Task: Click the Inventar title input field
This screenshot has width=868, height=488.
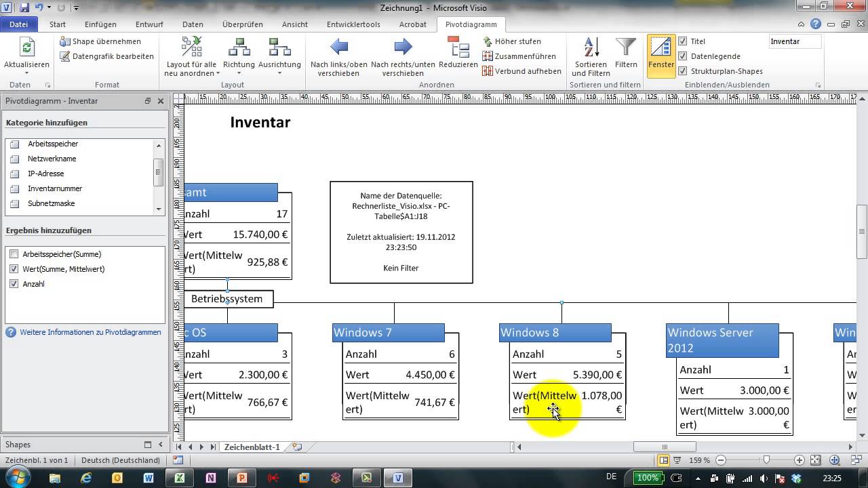Action: 795,41
